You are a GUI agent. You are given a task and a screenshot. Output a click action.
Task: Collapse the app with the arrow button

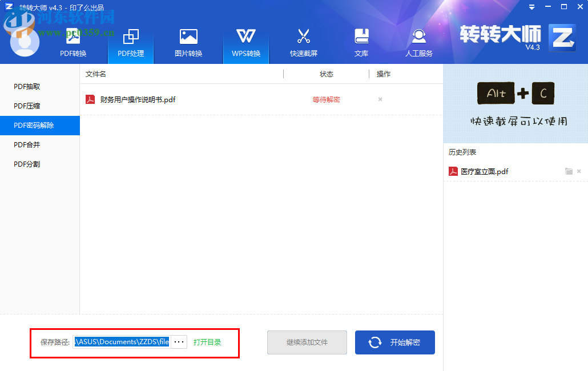(x=531, y=7)
